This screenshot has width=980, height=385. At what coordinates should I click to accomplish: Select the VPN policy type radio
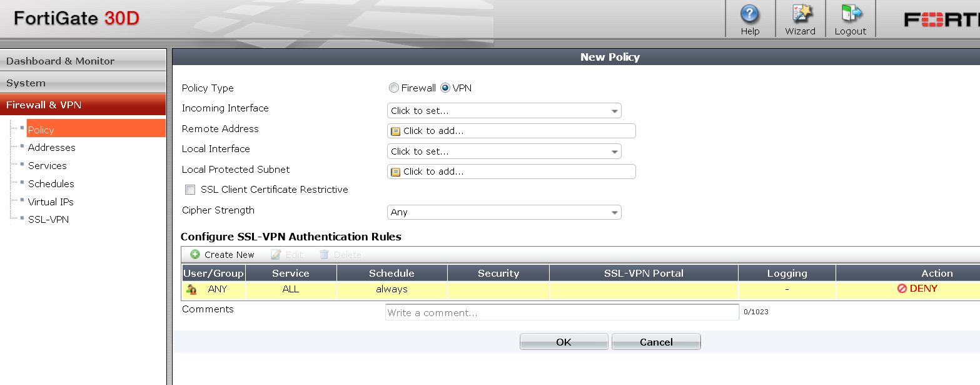[445, 88]
